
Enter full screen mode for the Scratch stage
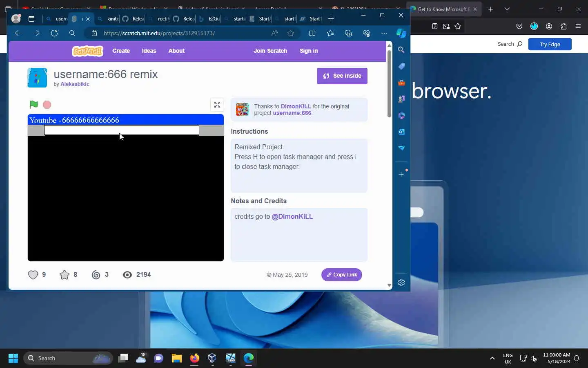217,105
